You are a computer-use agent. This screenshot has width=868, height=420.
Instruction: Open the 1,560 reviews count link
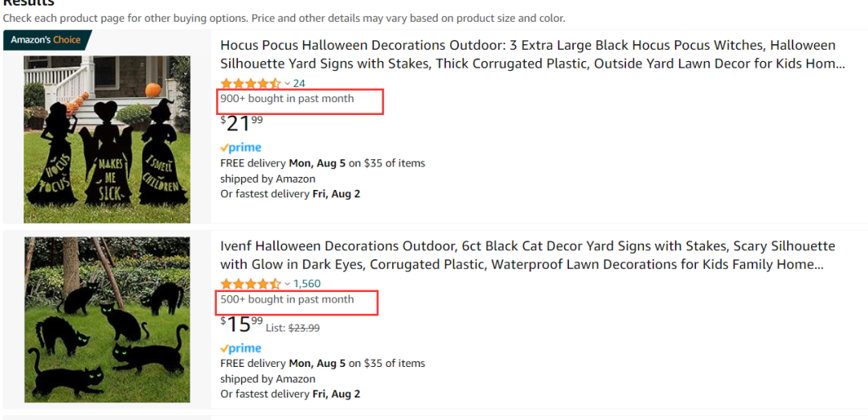[307, 284]
